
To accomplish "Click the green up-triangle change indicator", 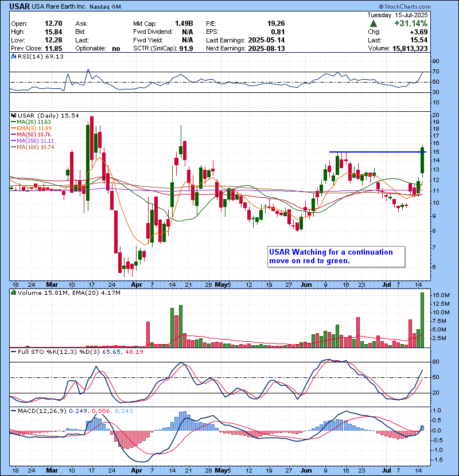I will (x=374, y=24).
